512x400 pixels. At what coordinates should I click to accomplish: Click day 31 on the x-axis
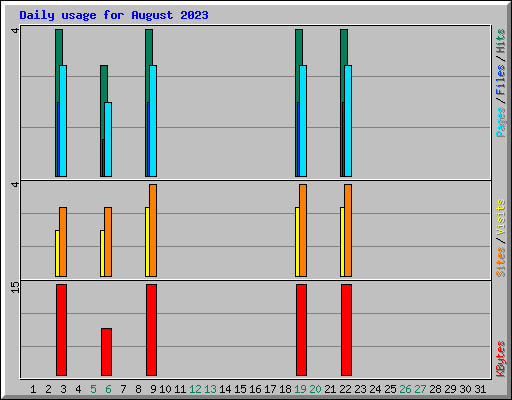480,389
